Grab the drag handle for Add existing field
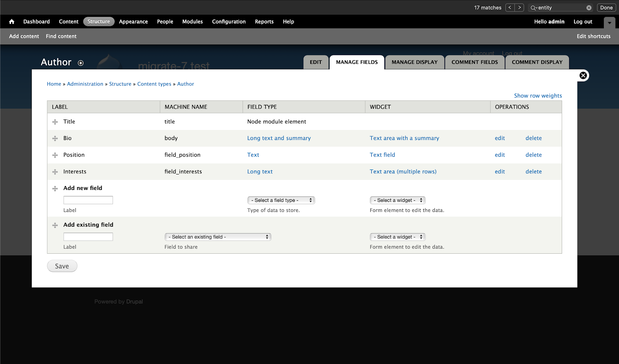Image resolution: width=619 pixels, height=364 pixels. tap(55, 225)
